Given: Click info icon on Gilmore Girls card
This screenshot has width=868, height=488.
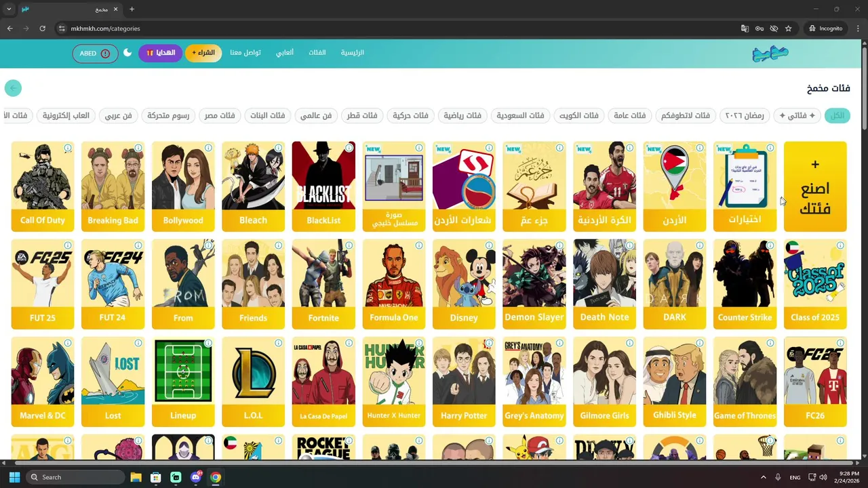Looking at the screenshot, I should click(629, 343).
